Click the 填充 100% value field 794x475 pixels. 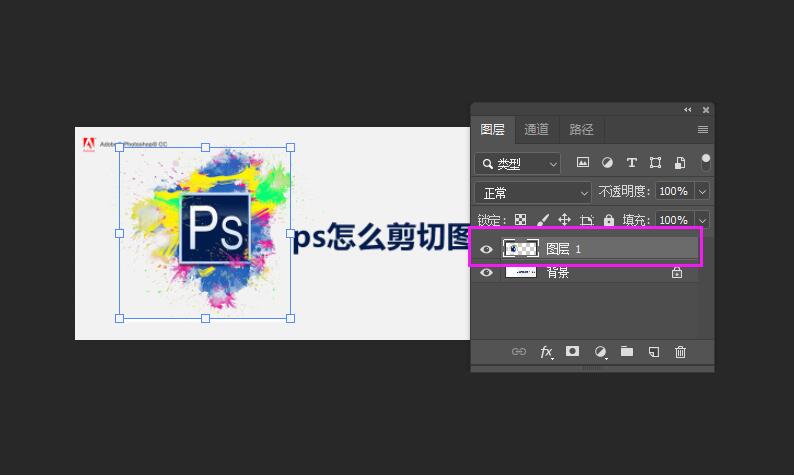point(674,220)
